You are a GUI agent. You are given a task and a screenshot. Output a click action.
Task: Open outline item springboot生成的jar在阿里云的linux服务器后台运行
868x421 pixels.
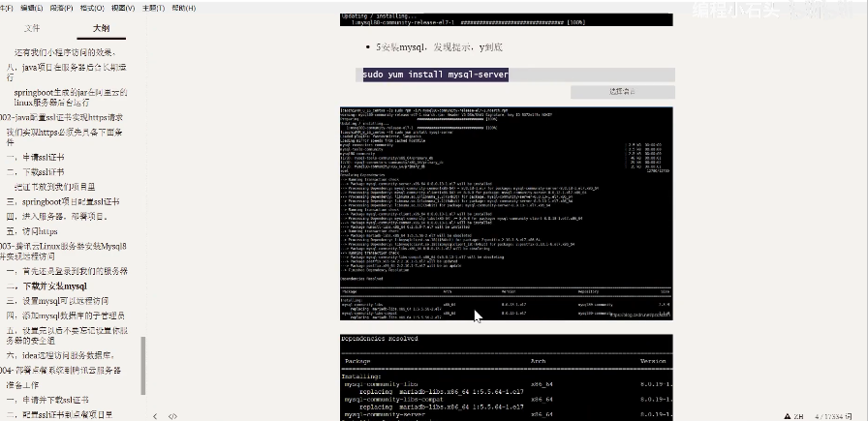click(71, 98)
